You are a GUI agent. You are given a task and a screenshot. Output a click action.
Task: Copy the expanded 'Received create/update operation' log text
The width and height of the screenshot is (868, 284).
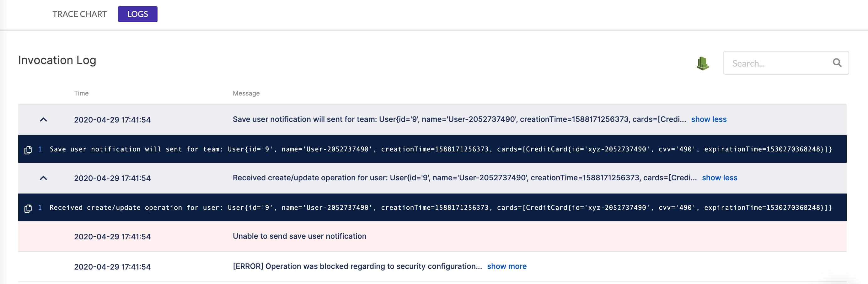pyautogui.click(x=28, y=209)
